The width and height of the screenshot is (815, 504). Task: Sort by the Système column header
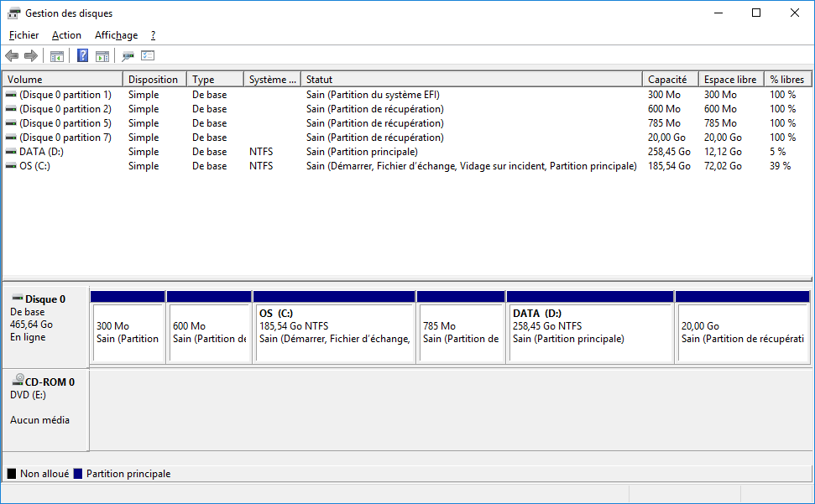click(272, 80)
